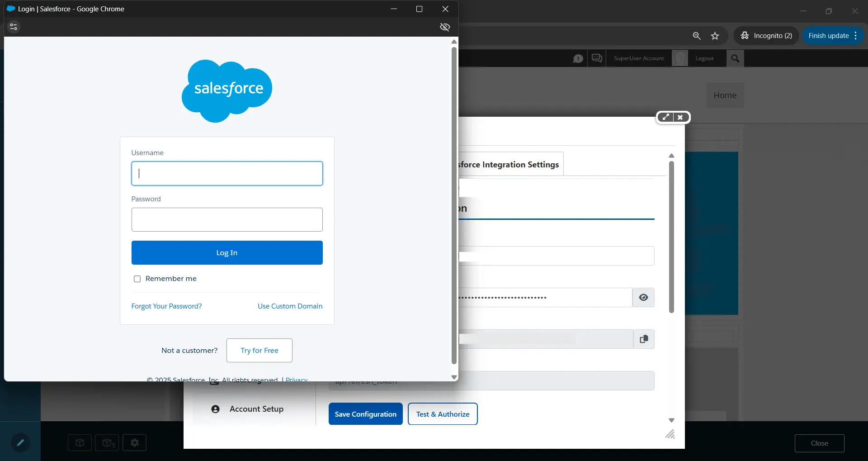Bookmark this page with the star icon
868x461 pixels.
[715, 36]
